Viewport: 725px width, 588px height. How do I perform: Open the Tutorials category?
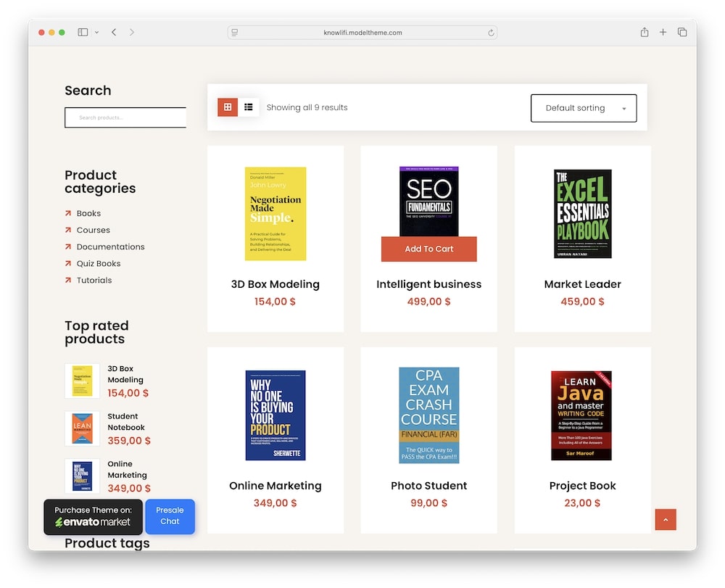(x=94, y=280)
